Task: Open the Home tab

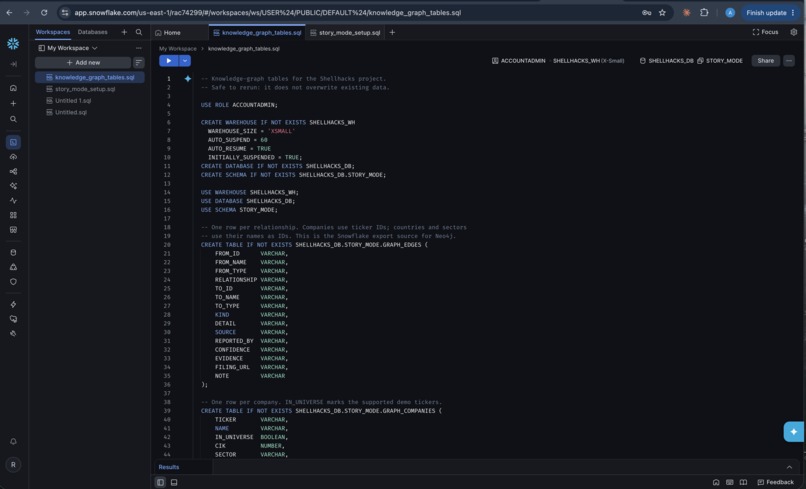Action: pyautogui.click(x=168, y=32)
